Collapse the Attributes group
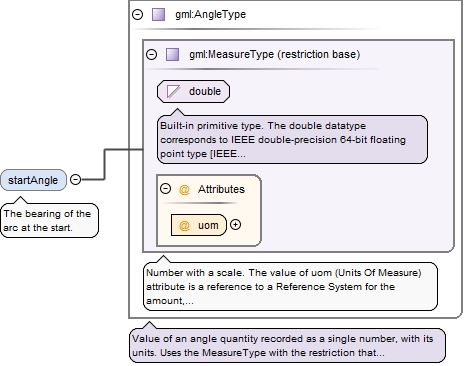 [165, 189]
